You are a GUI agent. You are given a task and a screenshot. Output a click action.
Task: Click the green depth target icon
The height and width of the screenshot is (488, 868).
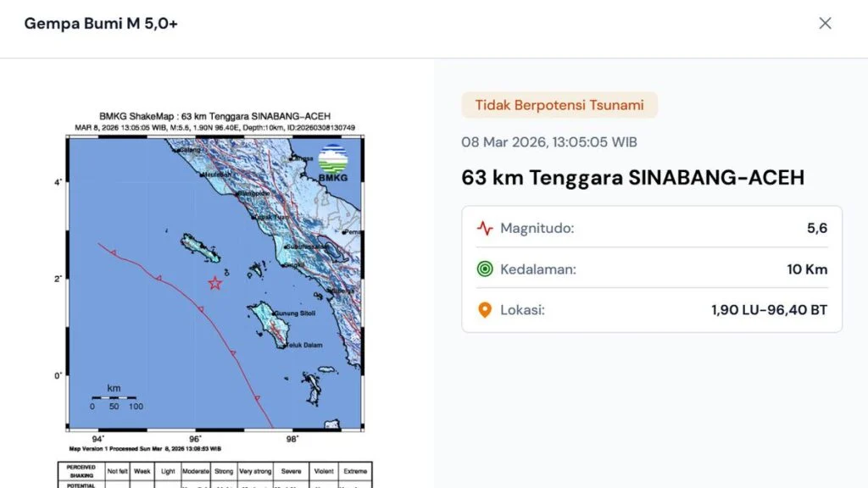pos(485,269)
